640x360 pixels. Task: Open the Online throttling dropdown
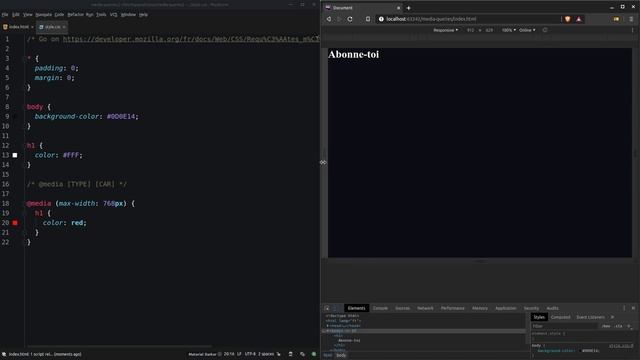527,30
